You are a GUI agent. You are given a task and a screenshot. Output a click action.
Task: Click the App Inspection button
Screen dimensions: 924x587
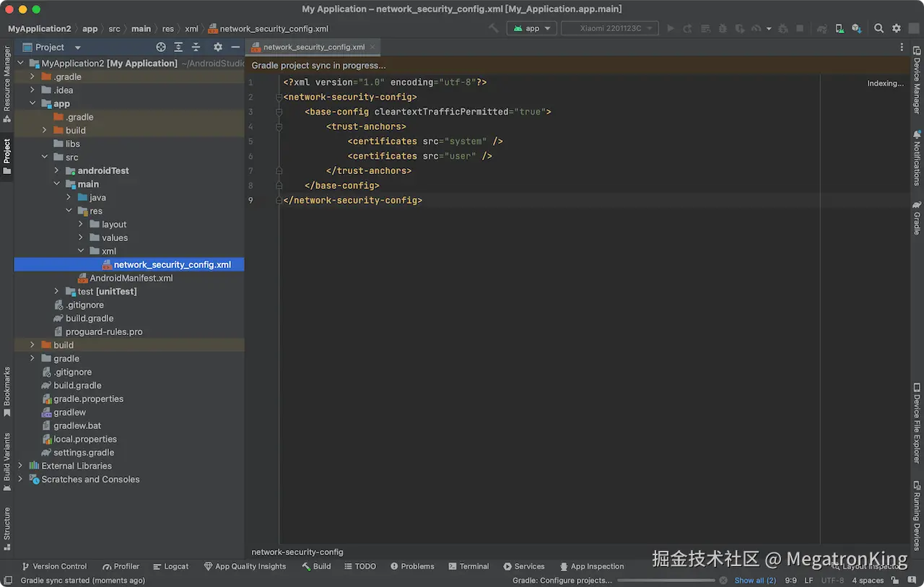[x=591, y=566]
